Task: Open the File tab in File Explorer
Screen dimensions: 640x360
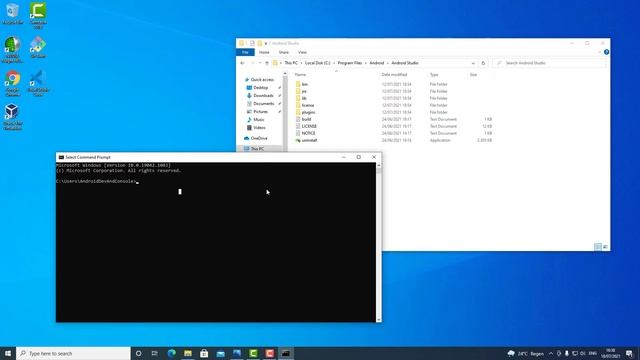Action: pyautogui.click(x=245, y=52)
